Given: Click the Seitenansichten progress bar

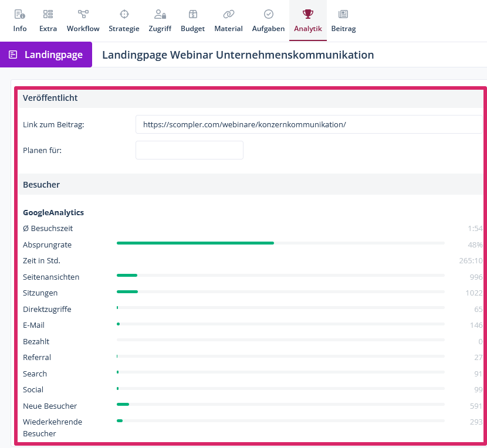Looking at the screenshot, I should click(x=280, y=275).
